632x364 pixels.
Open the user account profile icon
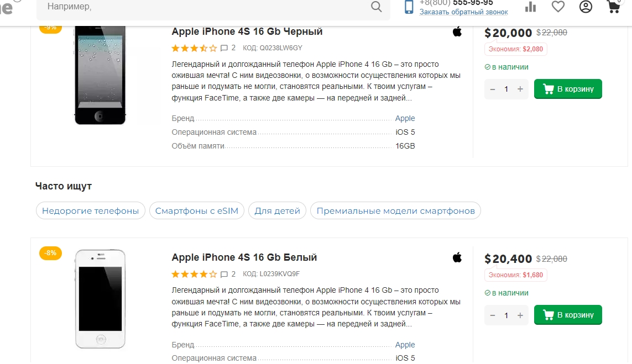(586, 7)
